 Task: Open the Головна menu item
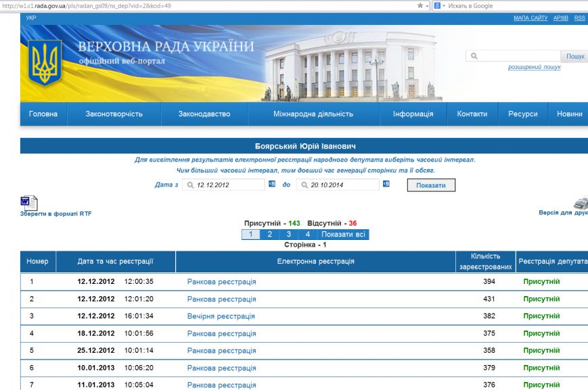(43, 114)
